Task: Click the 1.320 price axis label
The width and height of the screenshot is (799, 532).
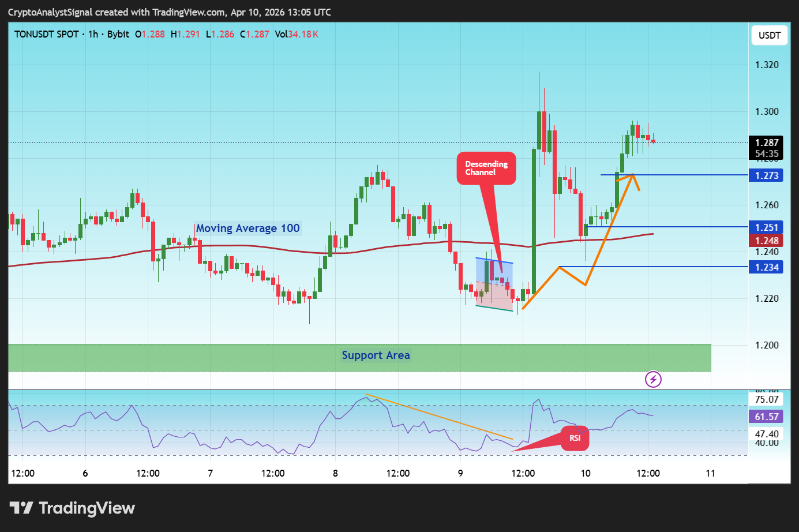Action: (x=767, y=65)
